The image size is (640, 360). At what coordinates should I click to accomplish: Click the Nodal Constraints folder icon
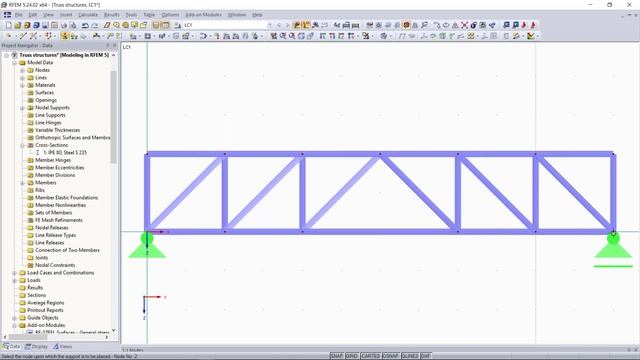[x=30, y=265]
